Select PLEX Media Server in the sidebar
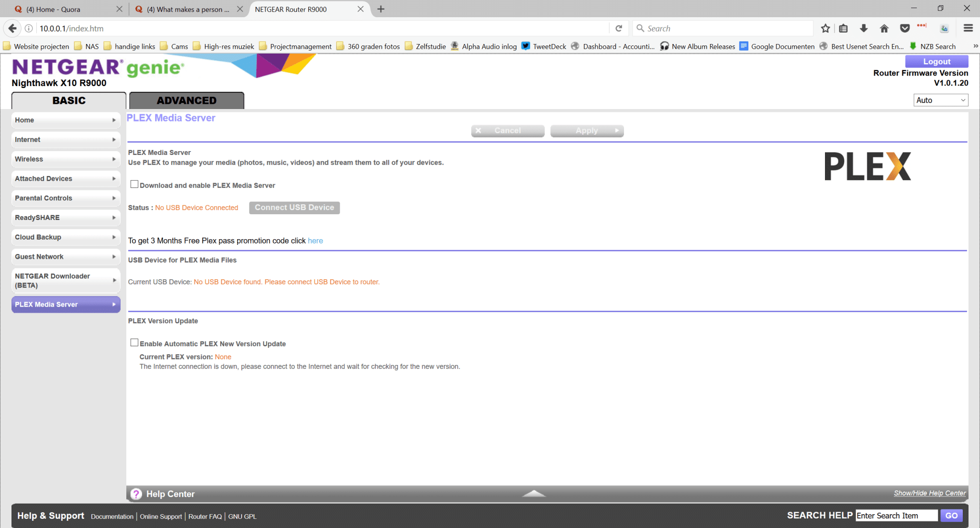Screen dimensions: 980x528 point(66,305)
